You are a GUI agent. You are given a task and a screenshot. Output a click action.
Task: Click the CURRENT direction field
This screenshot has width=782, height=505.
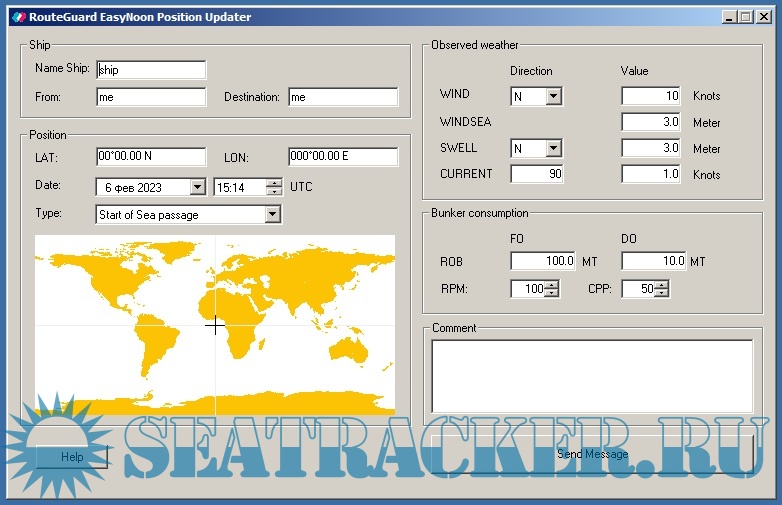tap(536, 174)
